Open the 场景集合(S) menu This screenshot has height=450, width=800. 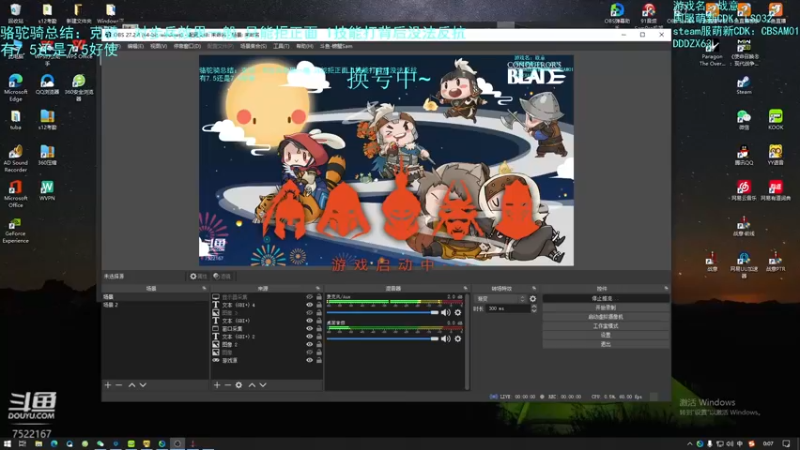253,46
